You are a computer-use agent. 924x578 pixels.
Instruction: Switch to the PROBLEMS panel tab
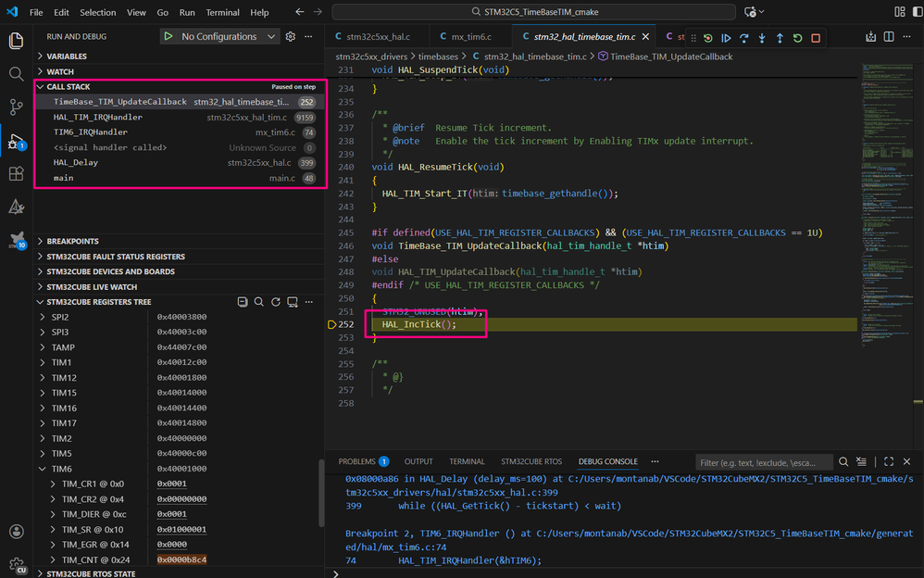click(356, 461)
